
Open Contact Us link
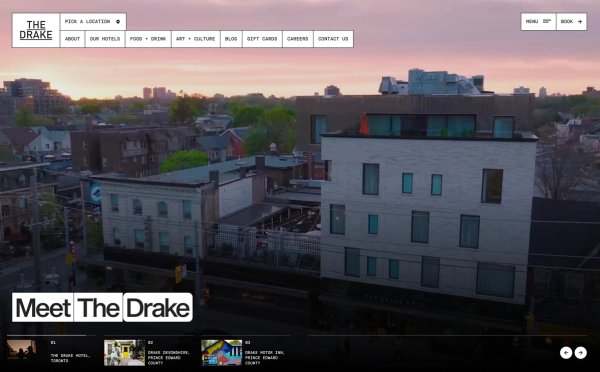tap(333, 39)
